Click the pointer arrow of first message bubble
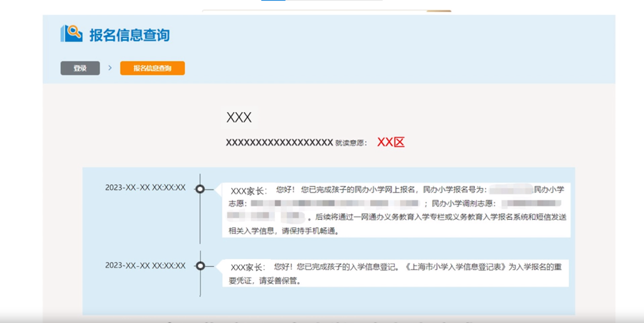 pos(219,190)
